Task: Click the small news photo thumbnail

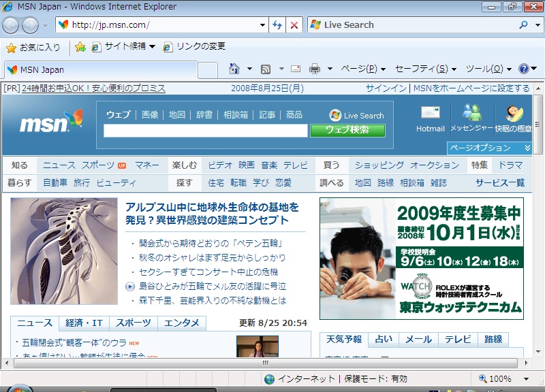Action: pyautogui.click(x=258, y=346)
